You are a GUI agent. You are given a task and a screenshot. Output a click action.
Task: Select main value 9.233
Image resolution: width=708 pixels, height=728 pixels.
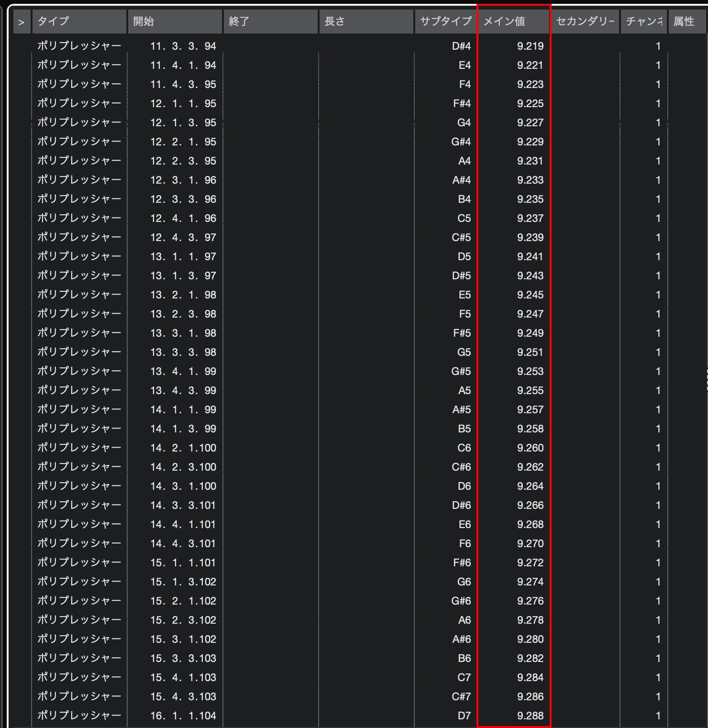pyautogui.click(x=530, y=180)
